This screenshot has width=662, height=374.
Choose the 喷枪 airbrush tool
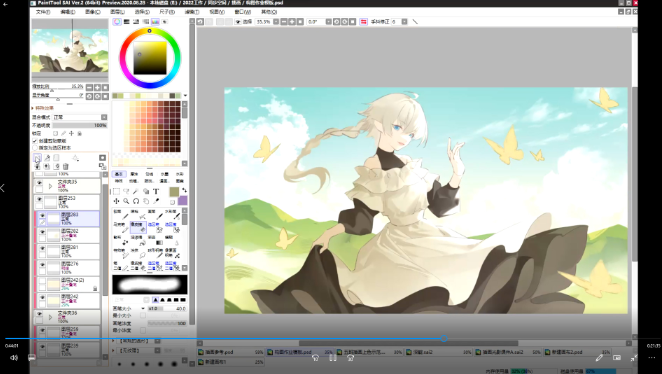pyautogui.click(x=138, y=214)
